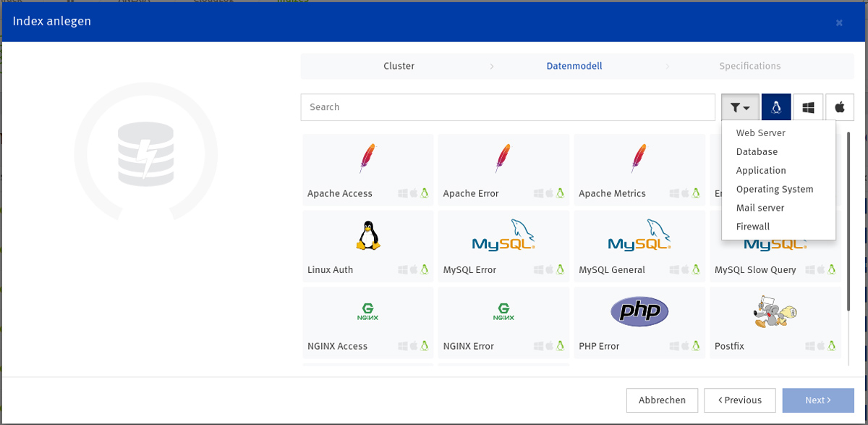Click Linux support icon on Postfix card
Image resolution: width=868 pixels, height=425 pixels.
[832, 346]
